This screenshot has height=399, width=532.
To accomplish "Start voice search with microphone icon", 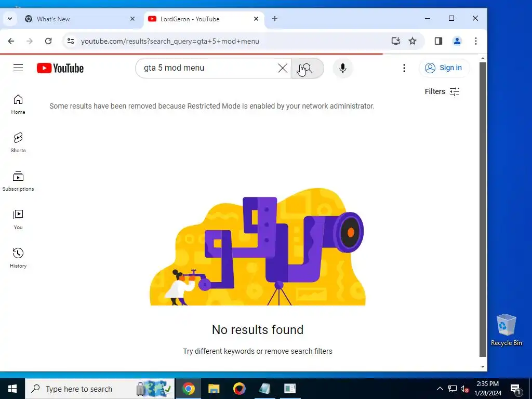I will pos(343,68).
